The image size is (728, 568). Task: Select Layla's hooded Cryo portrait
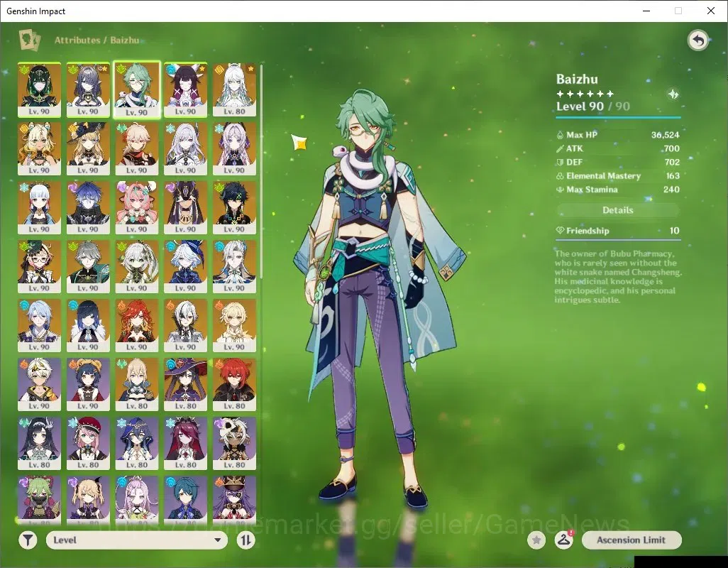(x=137, y=444)
